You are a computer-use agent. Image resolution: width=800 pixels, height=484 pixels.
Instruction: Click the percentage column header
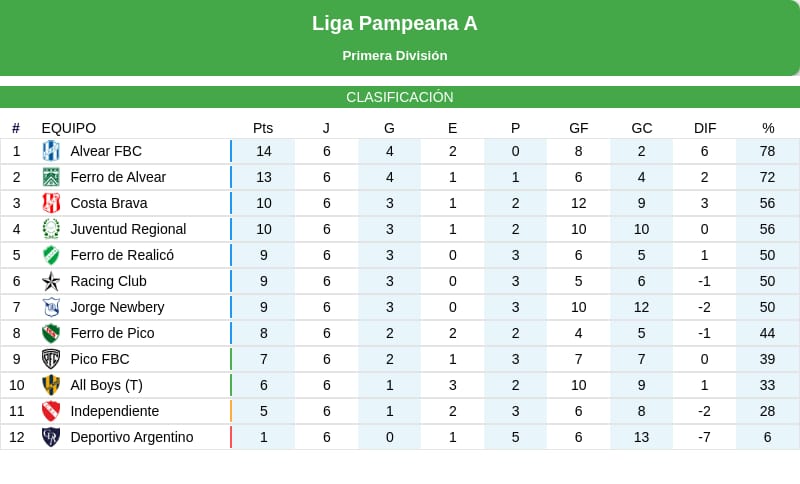pyautogui.click(x=768, y=128)
